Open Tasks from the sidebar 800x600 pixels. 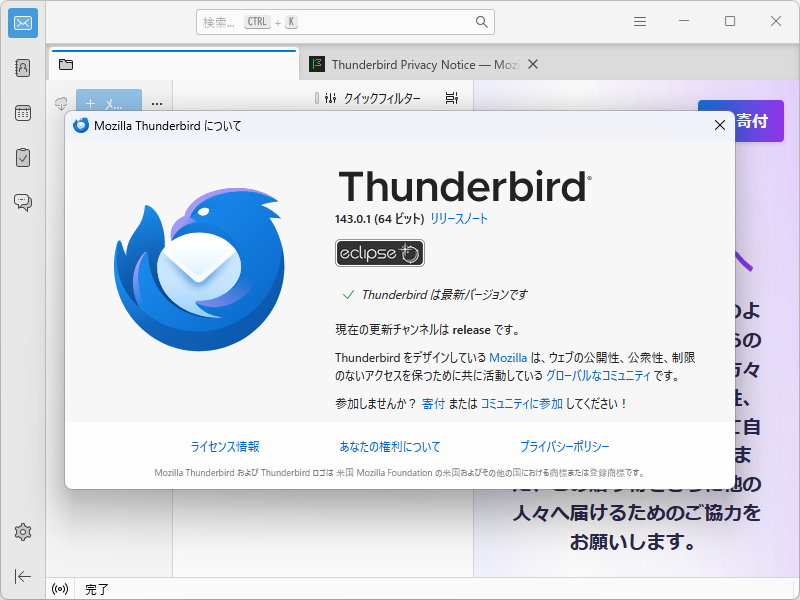[22, 157]
